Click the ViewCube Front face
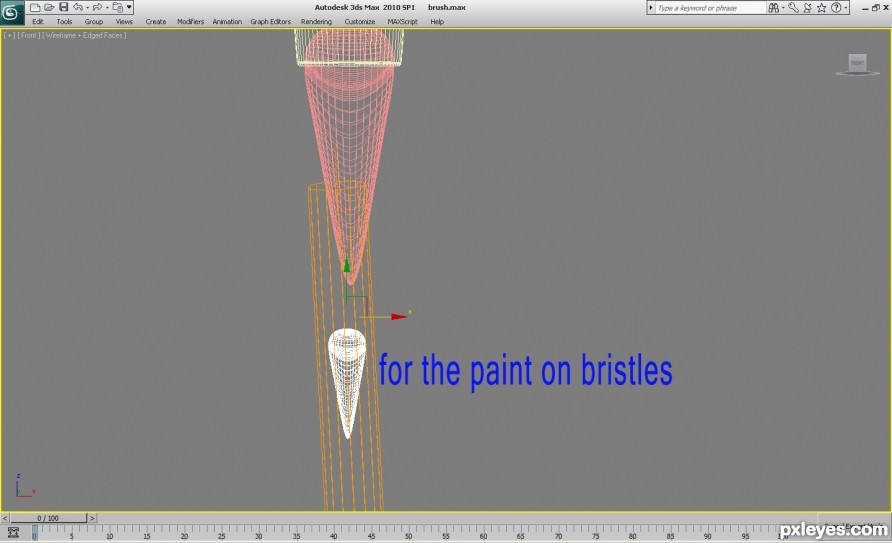Screen dimensions: 892x543 pos(857,63)
